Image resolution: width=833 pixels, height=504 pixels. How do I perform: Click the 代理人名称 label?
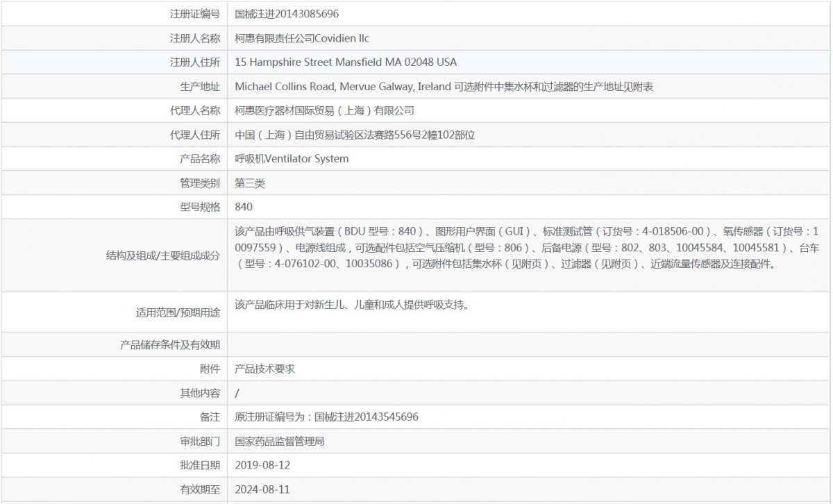click(194, 110)
